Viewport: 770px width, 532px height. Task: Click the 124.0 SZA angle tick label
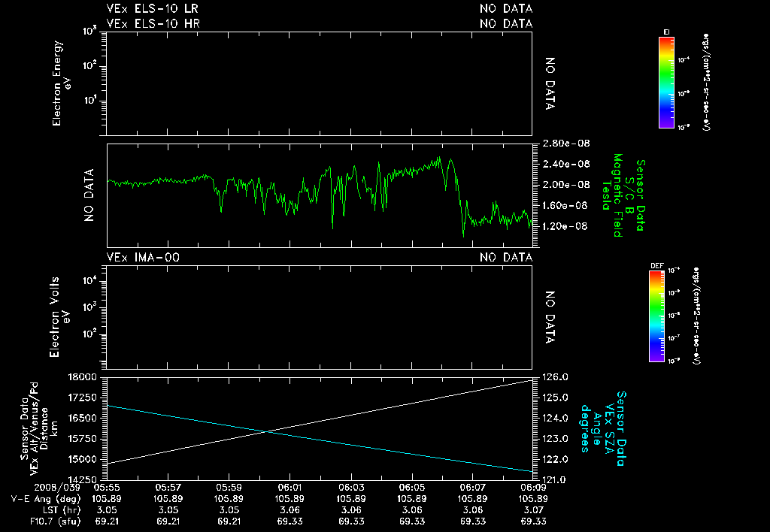[x=556, y=418]
